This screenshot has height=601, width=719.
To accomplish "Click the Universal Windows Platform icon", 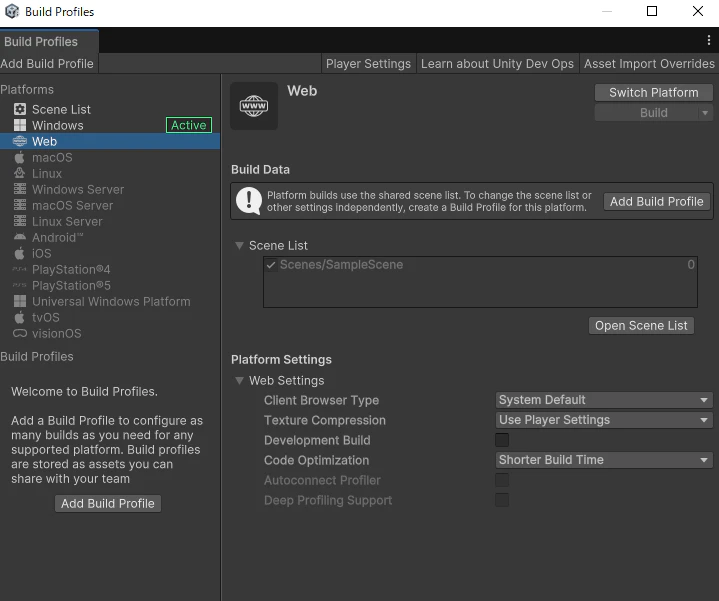I will tap(20, 301).
